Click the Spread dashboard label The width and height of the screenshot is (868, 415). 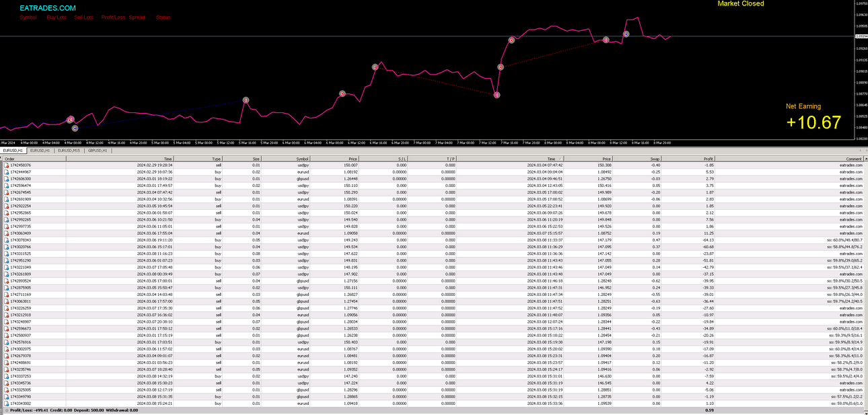point(137,17)
